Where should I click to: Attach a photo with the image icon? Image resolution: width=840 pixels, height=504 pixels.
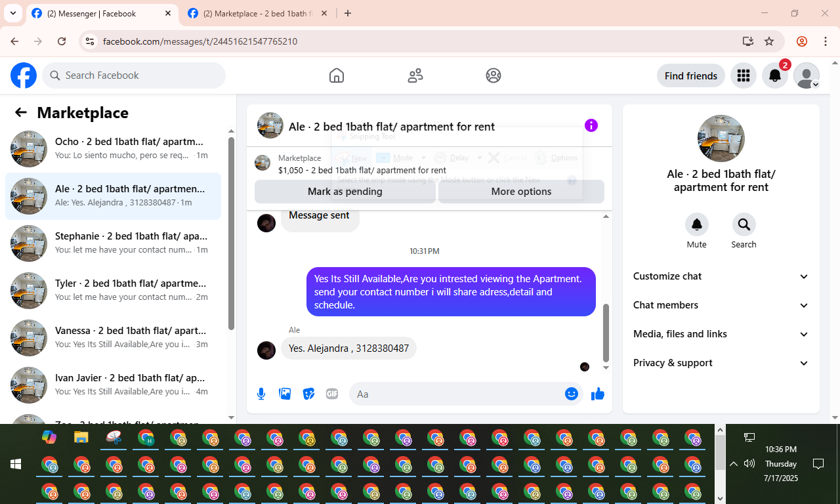click(285, 394)
